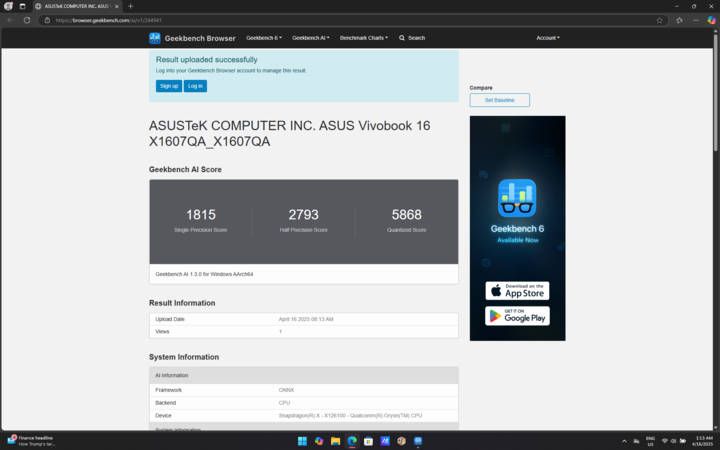
Task: Click the Set Baseline button
Action: click(x=500, y=100)
